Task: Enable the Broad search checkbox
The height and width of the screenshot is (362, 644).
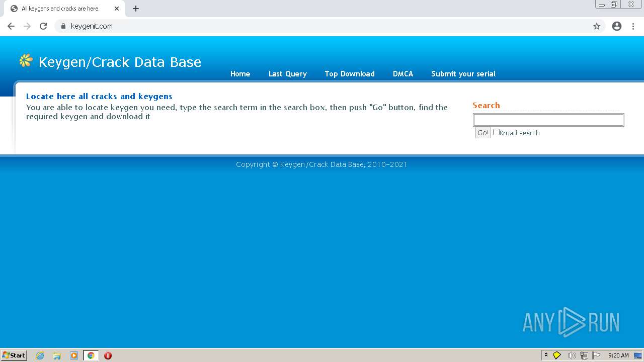Action: click(496, 132)
